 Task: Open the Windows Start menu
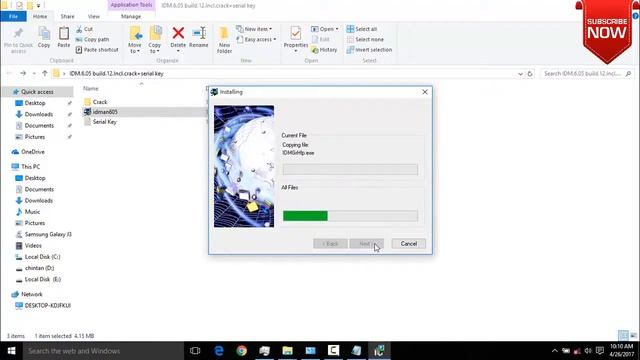[11, 351]
